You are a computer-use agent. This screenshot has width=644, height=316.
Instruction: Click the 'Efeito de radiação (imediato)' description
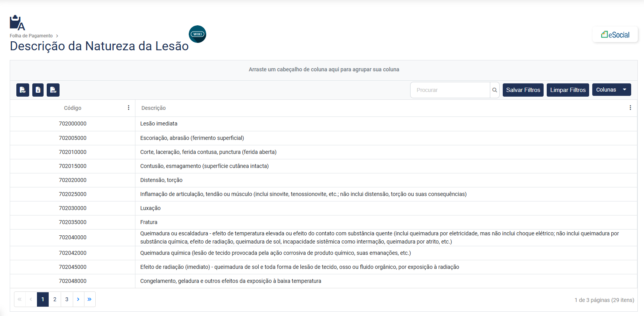[300, 267]
